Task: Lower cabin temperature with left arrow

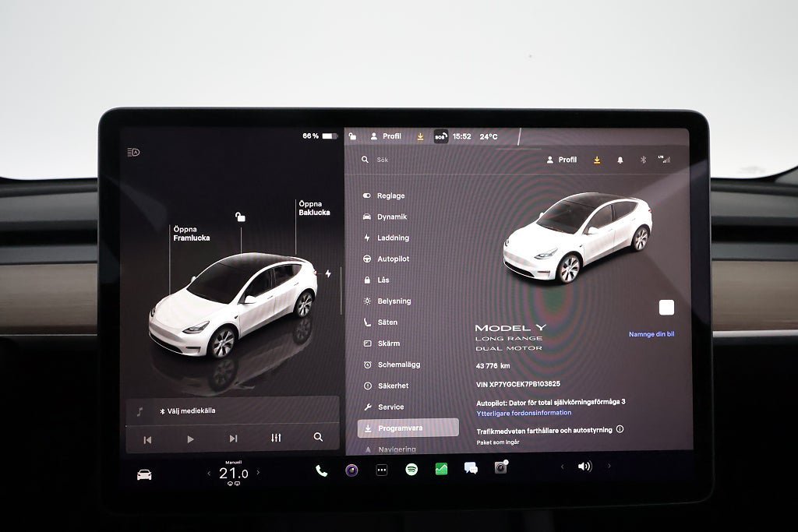Action: [209, 473]
